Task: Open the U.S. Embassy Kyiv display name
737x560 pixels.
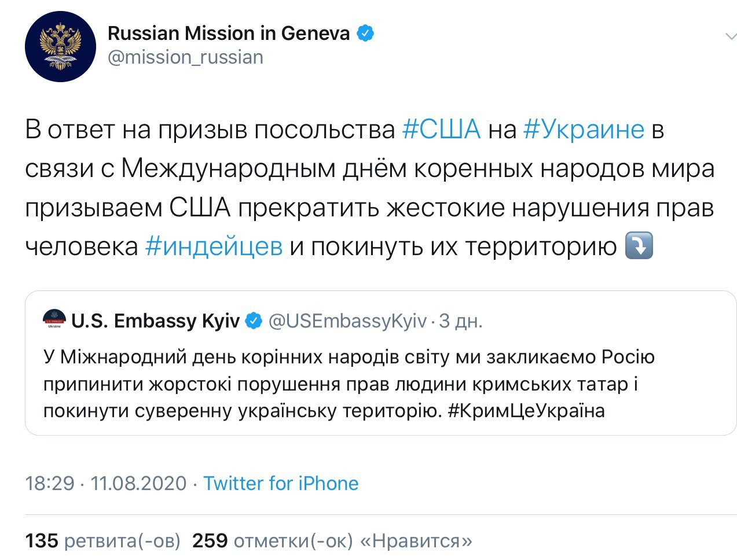Action: [x=155, y=320]
